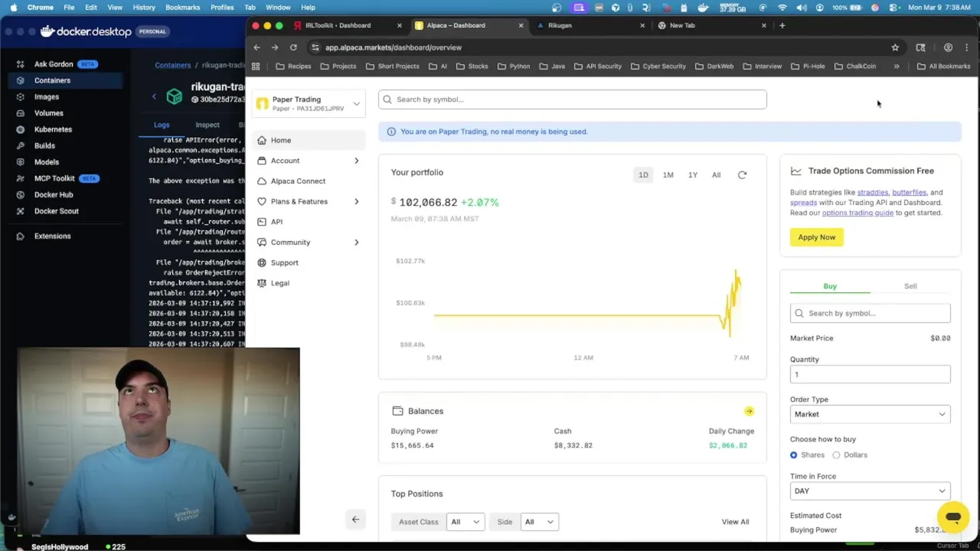Open Side filter dropdown

click(540, 522)
